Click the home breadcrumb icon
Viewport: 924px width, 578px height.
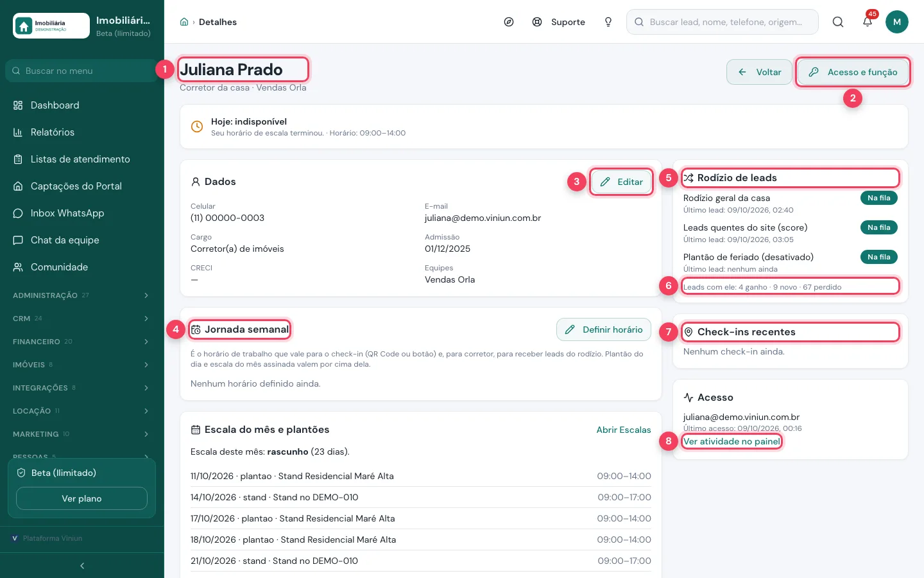[184, 22]
